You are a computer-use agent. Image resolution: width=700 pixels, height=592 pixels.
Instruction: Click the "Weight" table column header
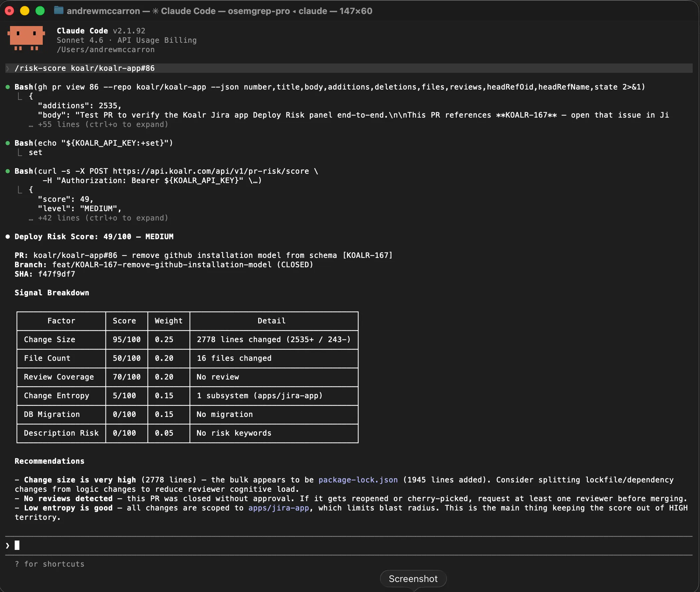[169, 321]
